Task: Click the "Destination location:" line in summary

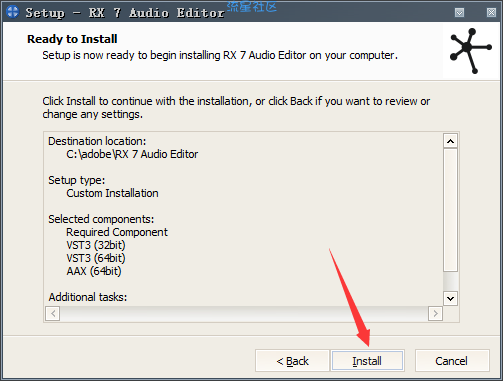Action: coord(97,141)
